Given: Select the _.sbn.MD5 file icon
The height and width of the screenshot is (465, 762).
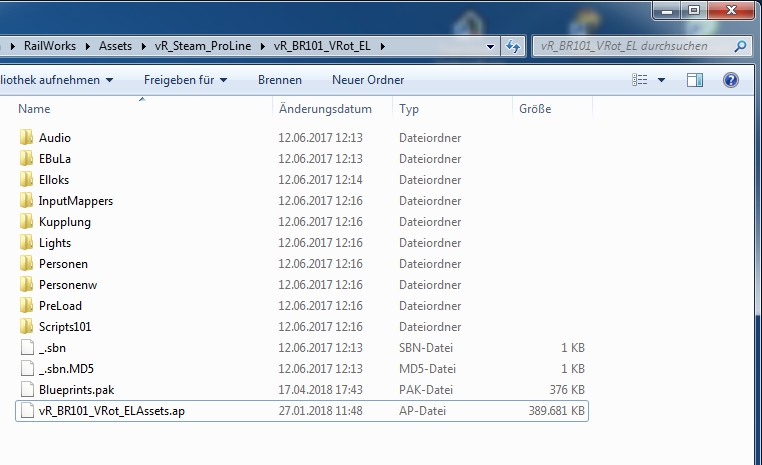Looking at the screenshot, I should click(x=27, y=368).
